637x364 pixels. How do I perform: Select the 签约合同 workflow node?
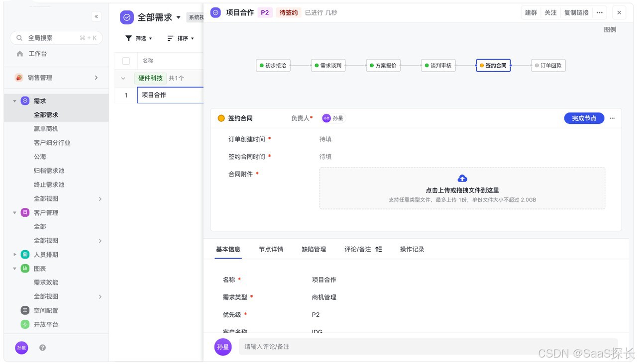[493, 65]
